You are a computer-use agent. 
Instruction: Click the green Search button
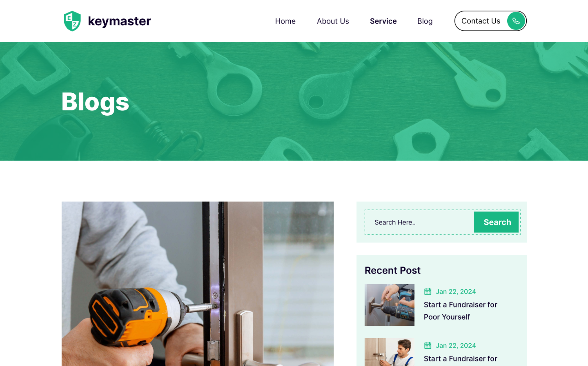pos(496,222)
